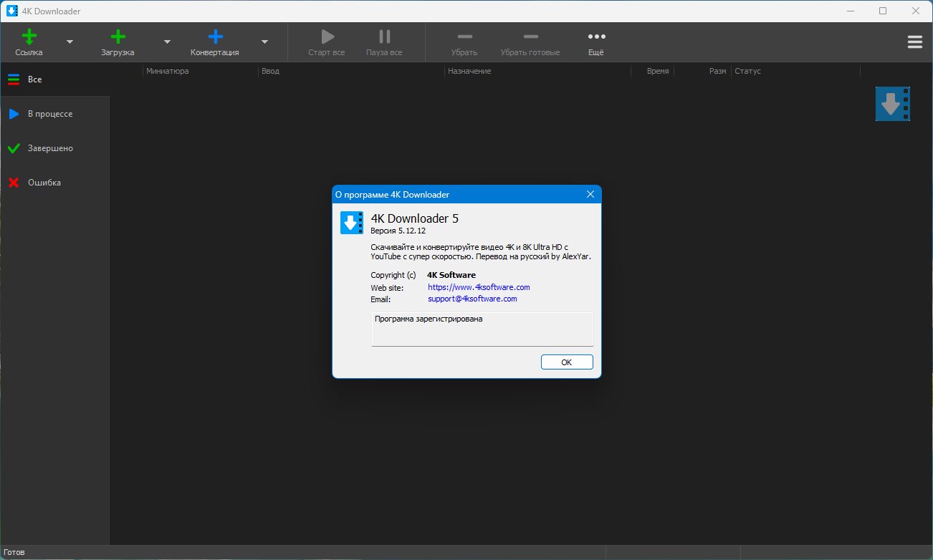Click the Ввод column header

[x=351, y=71]
